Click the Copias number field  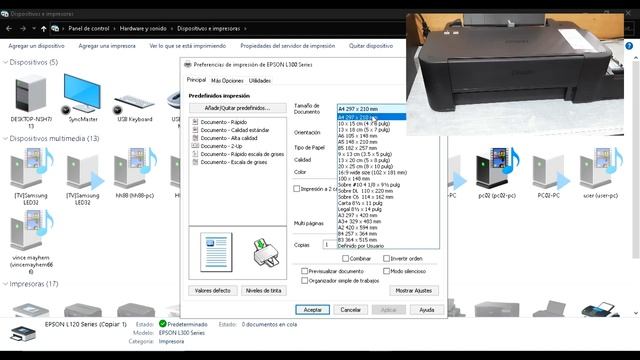(330, 244)
